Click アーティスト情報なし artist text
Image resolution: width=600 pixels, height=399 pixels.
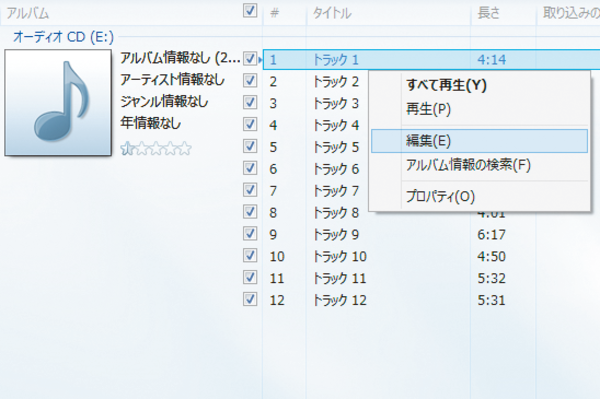point(172,80)
